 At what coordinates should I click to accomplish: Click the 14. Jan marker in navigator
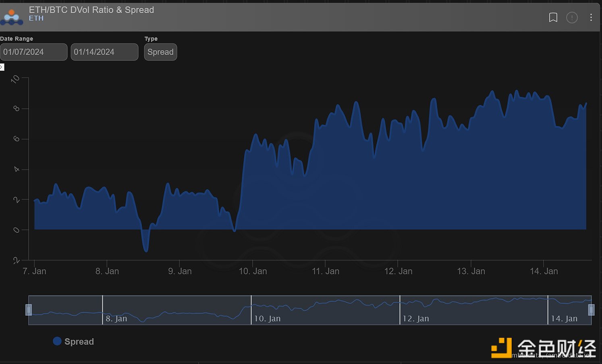(x=564, y=318)
